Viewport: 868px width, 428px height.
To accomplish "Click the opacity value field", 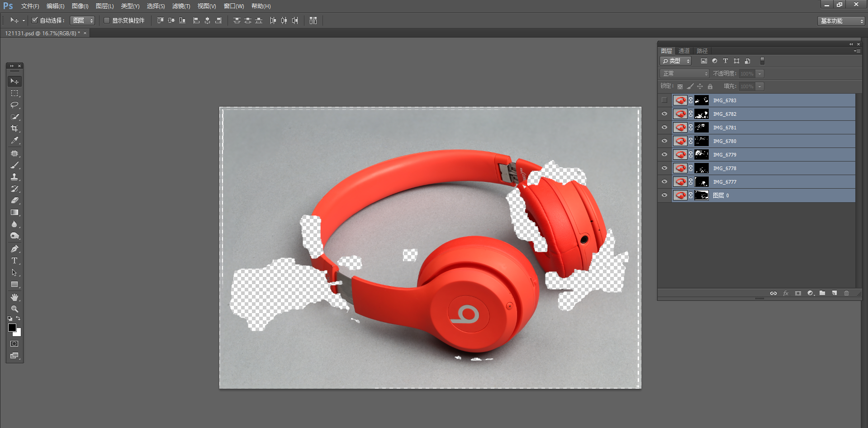I will [x=747, y=74].
